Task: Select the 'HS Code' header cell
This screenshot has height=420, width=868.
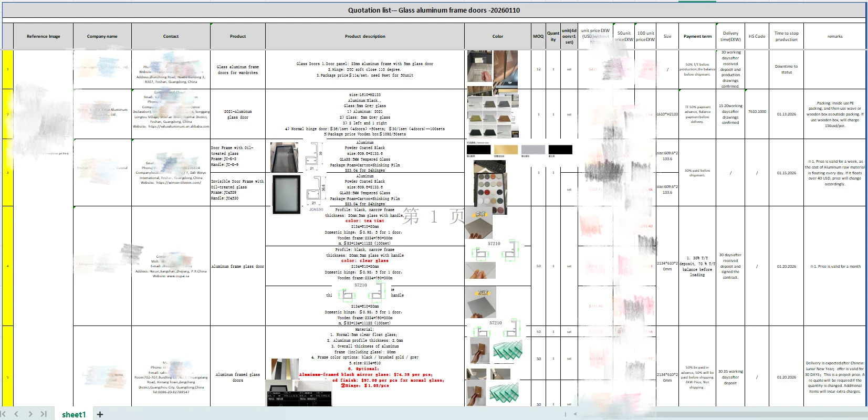Action: (x=757, y=36)
